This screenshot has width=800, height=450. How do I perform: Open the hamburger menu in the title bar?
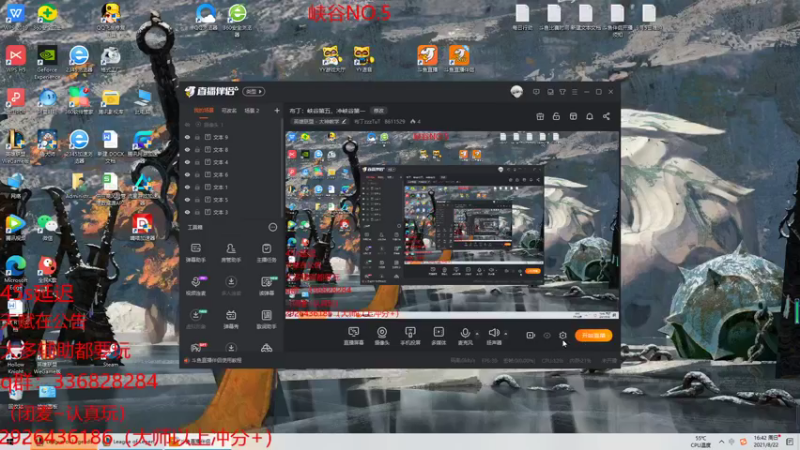coord(574,92)
